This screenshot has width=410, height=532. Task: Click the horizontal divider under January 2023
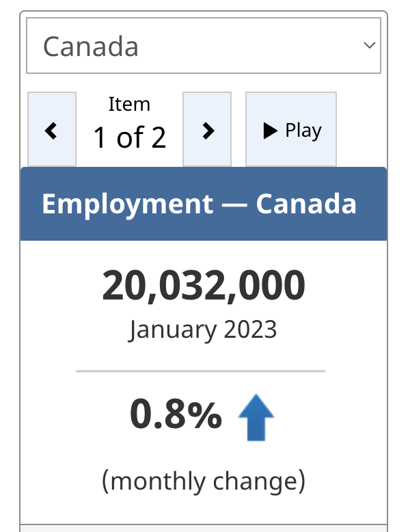pos(200,371)
